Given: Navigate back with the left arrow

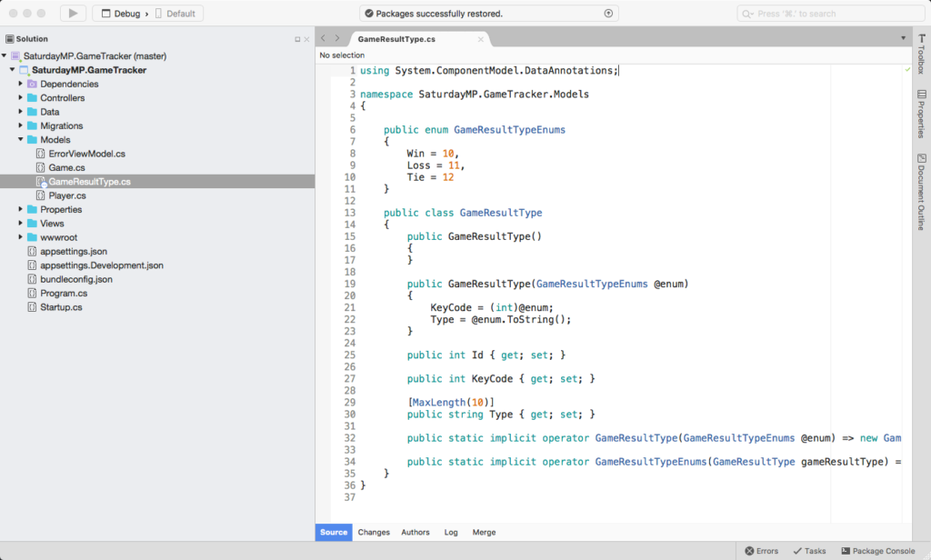Looking at the screenshot, I should [x=323, y=38].
